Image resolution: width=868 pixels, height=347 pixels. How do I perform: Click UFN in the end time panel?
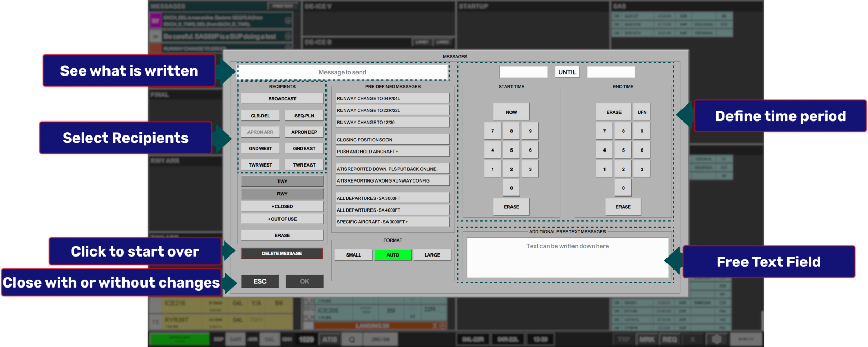[x=642, y=112]
